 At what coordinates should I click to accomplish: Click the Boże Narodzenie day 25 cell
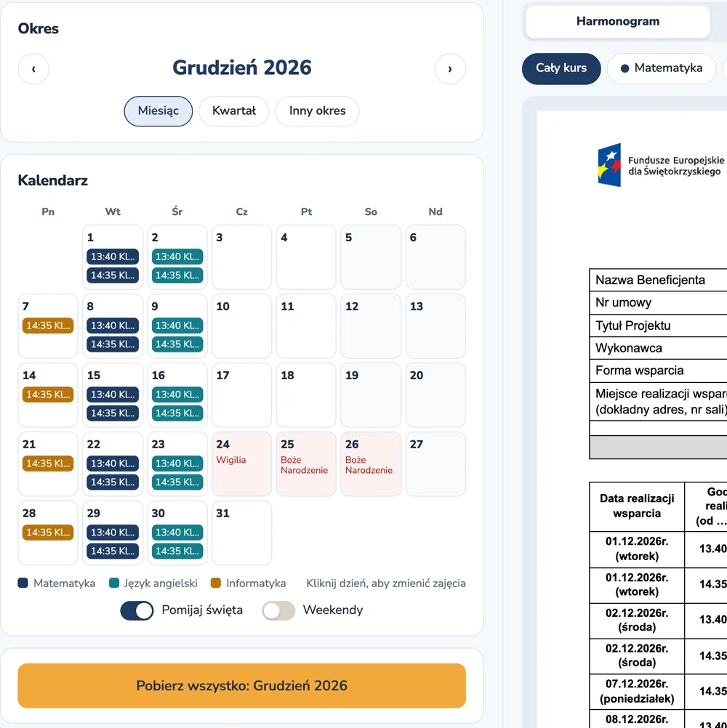306,464
